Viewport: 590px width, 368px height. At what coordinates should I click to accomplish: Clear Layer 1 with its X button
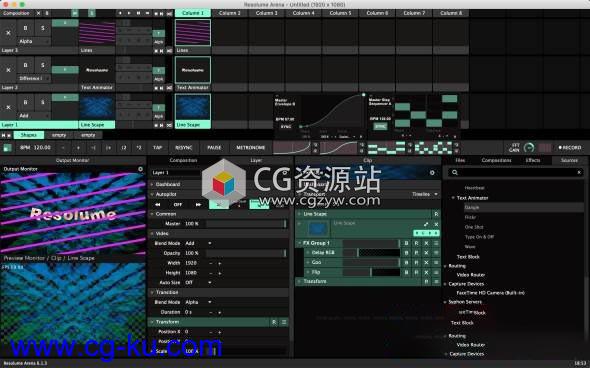point(8,107)
